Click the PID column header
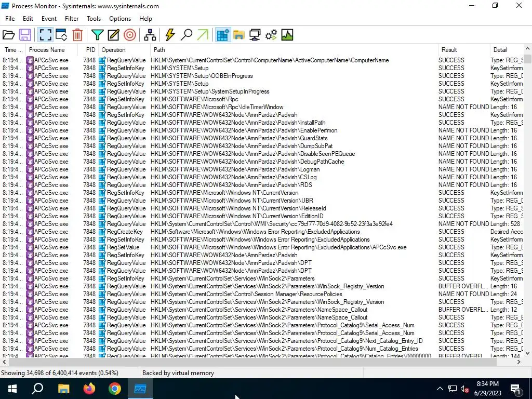 (88, 49)
